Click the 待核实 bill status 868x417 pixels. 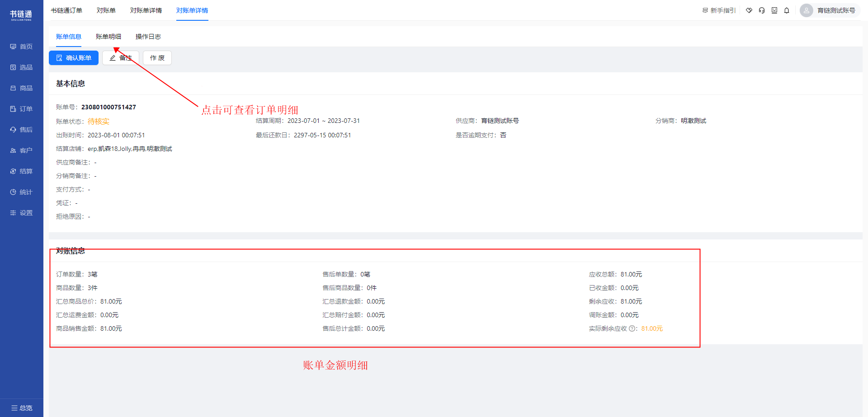[99, 121]
